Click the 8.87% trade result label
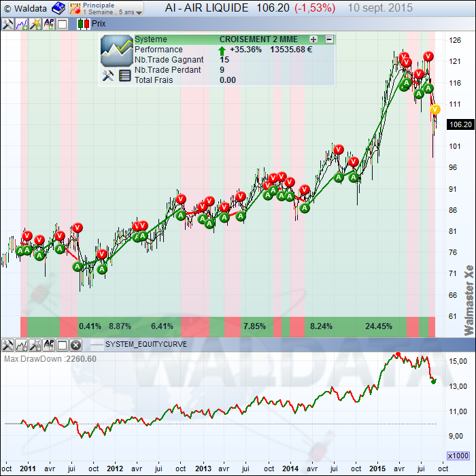Screen dimensions: 476x476 point(120,326)
